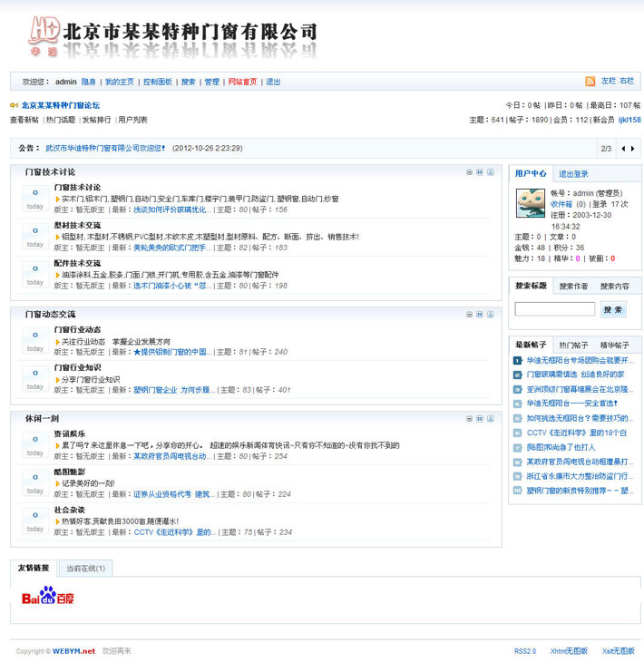This screenshot has height=662, width=644.
Task: Open the 型材技术交流 board
Action: pos(77,225)
